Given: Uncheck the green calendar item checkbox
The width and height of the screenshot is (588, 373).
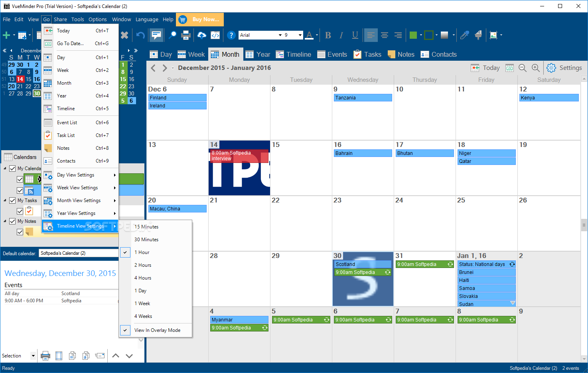Looking at the screenshot, I should (20, 179).
